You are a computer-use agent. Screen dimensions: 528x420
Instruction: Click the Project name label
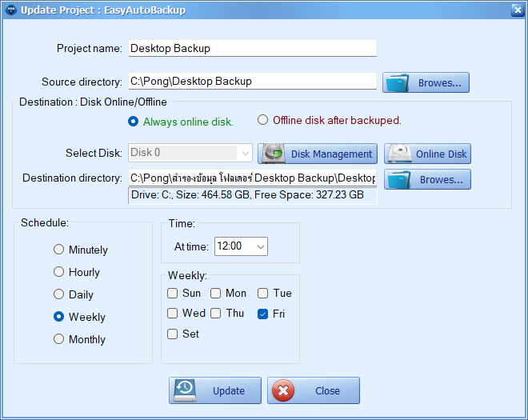[90, 49]
